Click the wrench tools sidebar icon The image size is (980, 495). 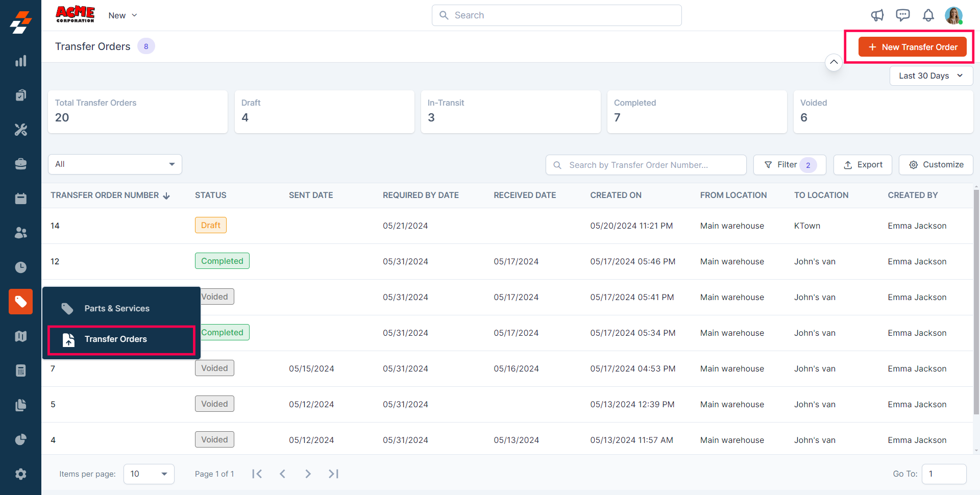pyautogui.click(x=20, y=130)
